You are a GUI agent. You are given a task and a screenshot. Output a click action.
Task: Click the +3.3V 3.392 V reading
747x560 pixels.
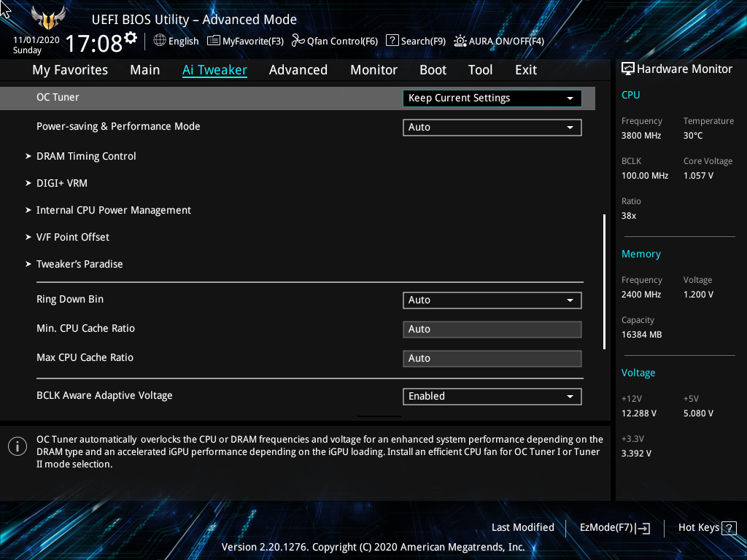(x=636, y=454)
